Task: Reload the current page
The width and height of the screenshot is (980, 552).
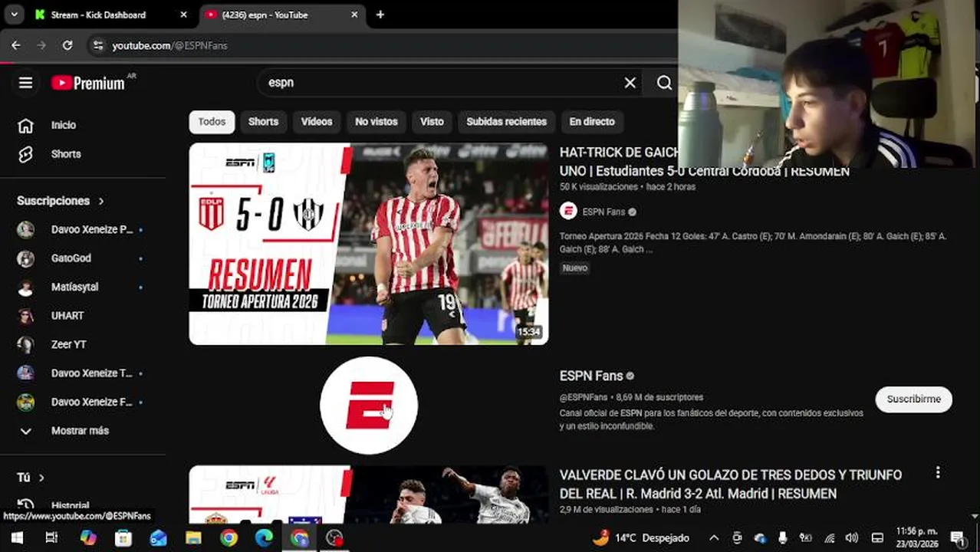Action: tap(67, 45)
